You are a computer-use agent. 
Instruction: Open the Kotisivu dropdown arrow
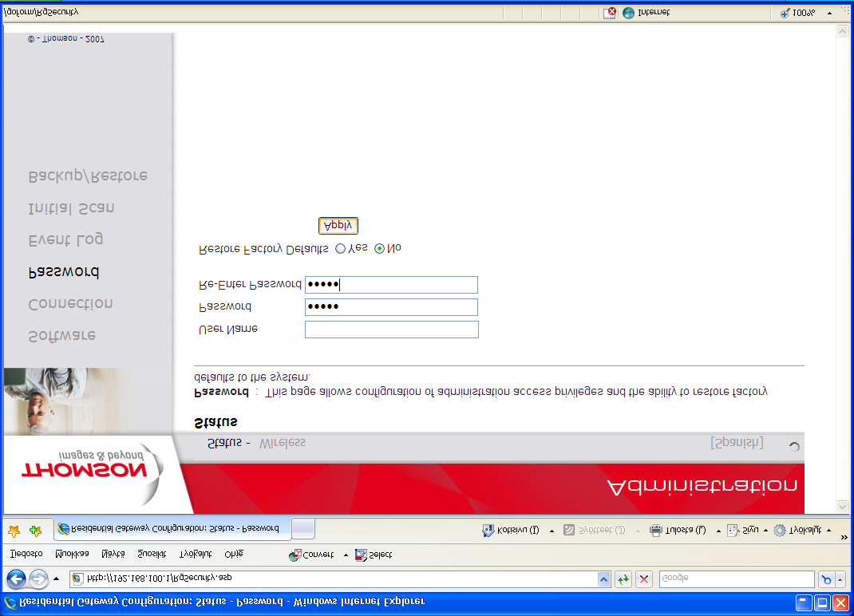tap(552, 531)
